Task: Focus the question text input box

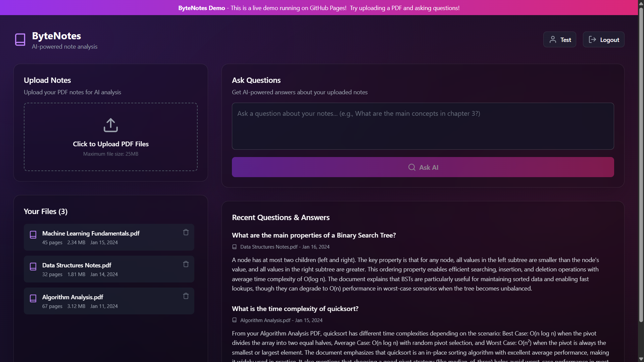Action: pyautogui.click(x=423, y=126)
